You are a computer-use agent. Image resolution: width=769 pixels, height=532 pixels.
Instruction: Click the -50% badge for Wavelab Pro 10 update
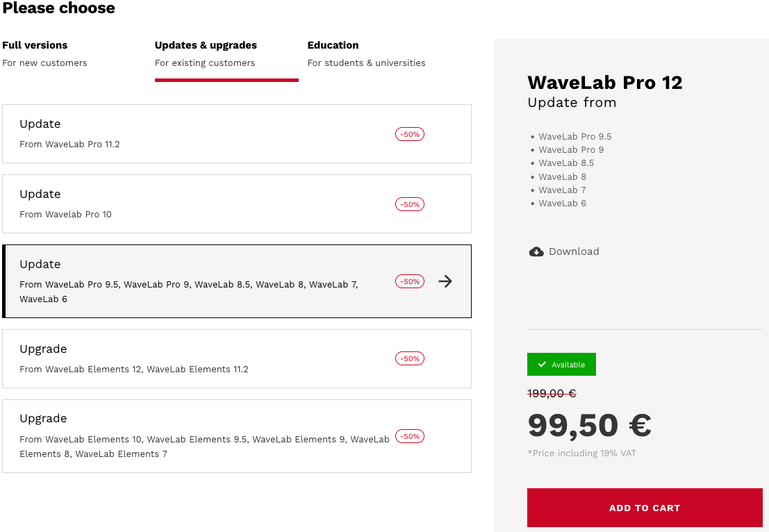tap(410, 204)
